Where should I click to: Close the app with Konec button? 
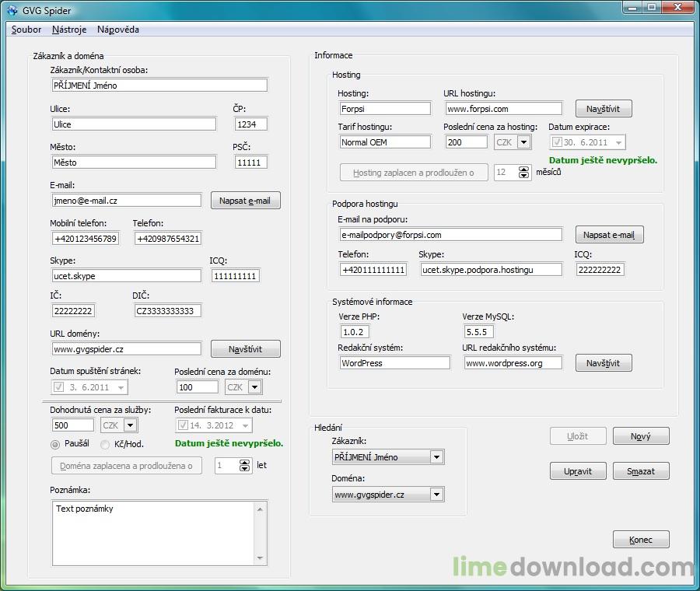click(x=640, y=540)
